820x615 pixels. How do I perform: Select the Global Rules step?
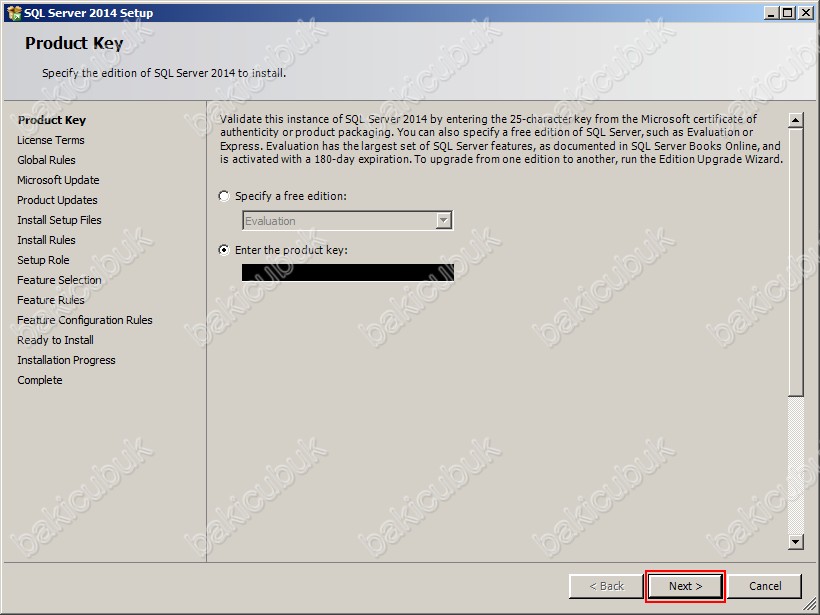pos(46,160)
